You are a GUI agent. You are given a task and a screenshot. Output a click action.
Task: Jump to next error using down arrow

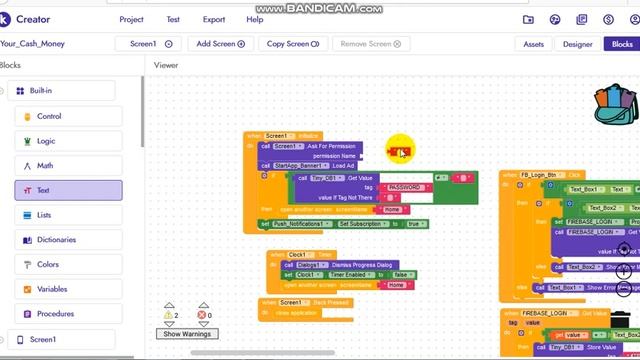click(204, 324)
